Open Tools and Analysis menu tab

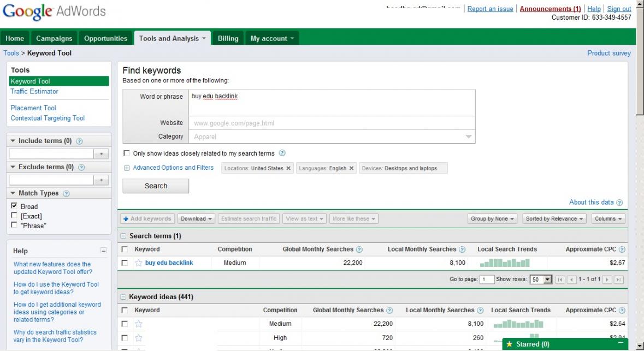pyautogui.click(x=172, y=38)
